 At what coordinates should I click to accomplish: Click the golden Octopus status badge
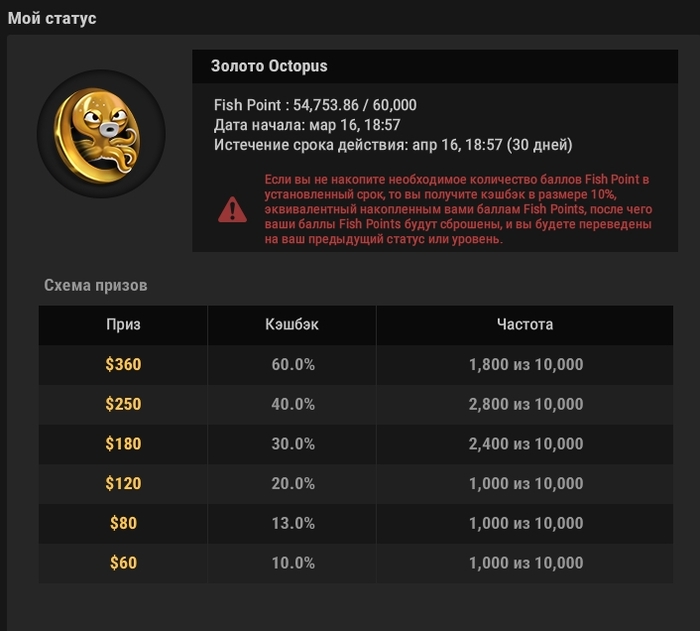pyautogui.click(x=101, y=134)
